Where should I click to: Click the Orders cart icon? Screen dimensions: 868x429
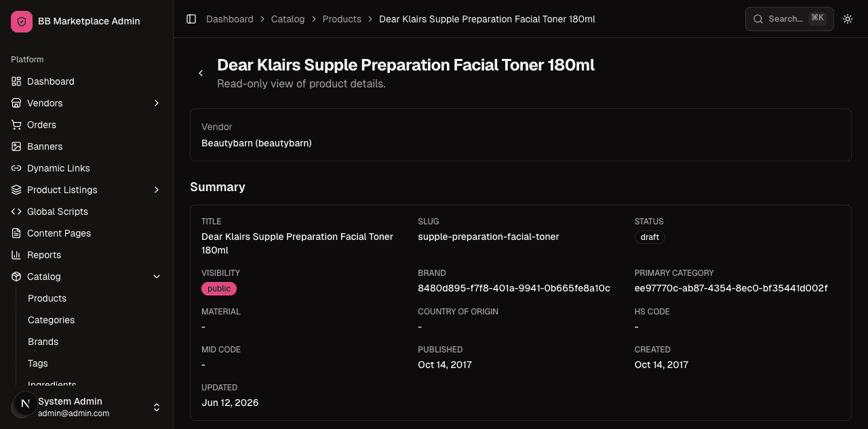[x=16, y=125]
